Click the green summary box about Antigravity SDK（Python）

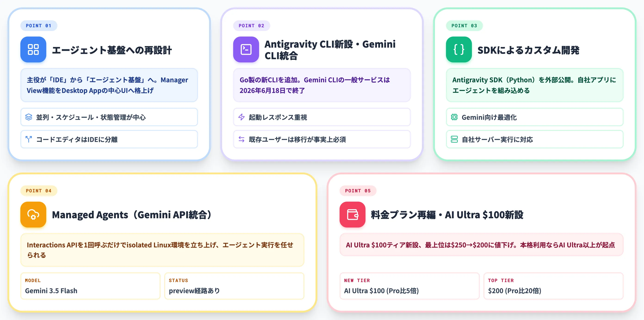point(535,85)
